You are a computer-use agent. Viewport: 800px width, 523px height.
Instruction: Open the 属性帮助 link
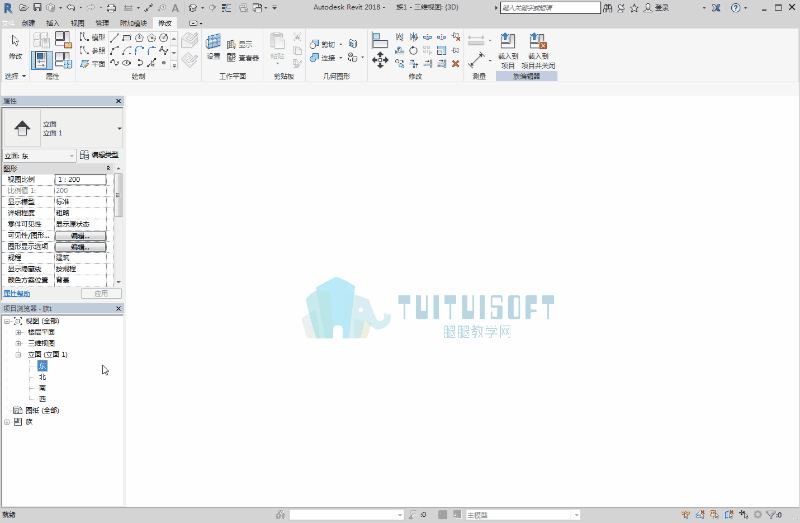(x=17, y=293)
